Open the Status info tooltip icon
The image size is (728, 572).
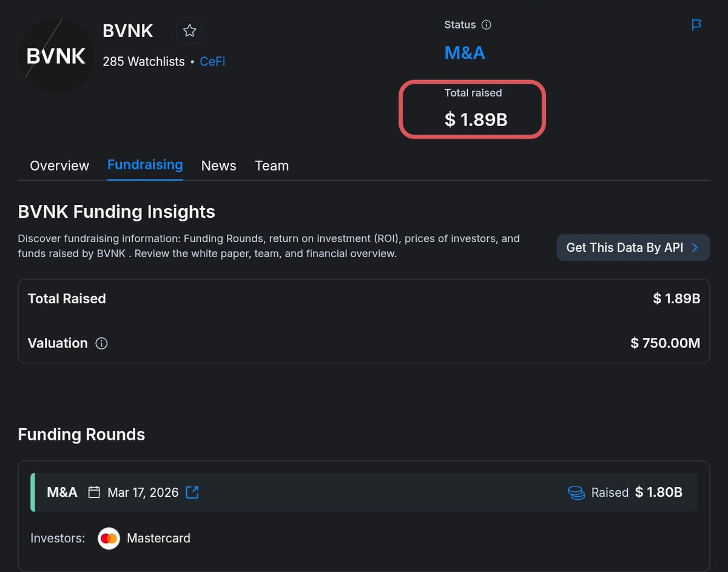[x=486, y=25]
